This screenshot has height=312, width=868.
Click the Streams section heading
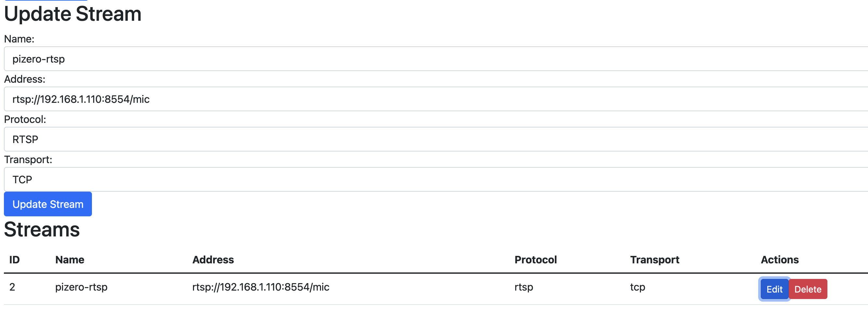click(x=42, y=230)
